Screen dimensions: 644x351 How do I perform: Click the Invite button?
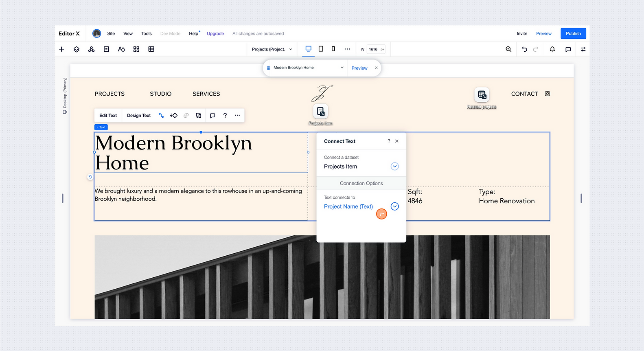tap(522, 33)
